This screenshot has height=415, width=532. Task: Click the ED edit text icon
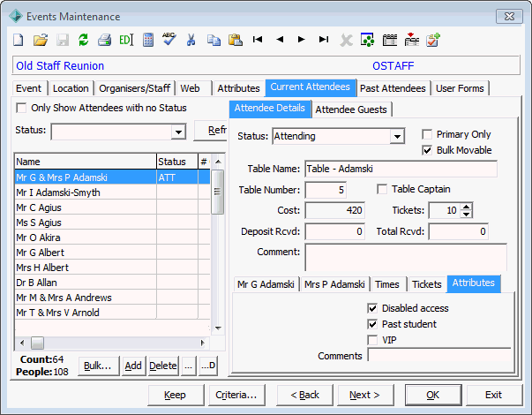click(x=126, y=40)
